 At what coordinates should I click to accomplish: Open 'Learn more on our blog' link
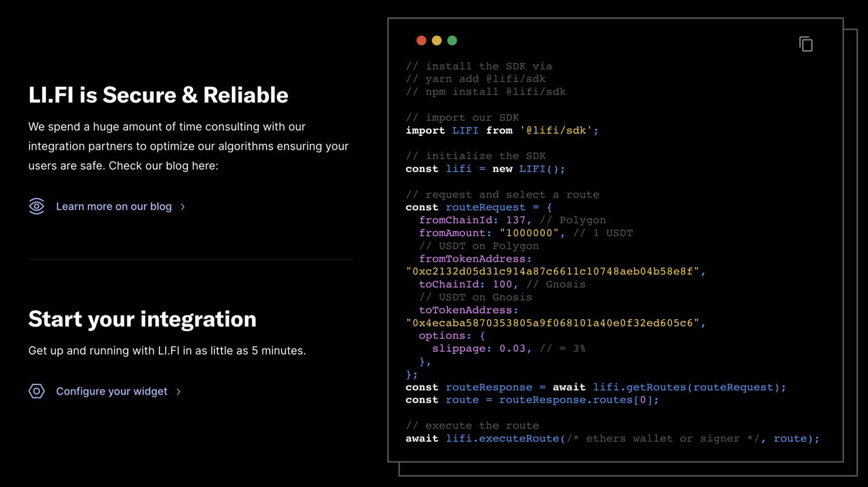[114, 206]
